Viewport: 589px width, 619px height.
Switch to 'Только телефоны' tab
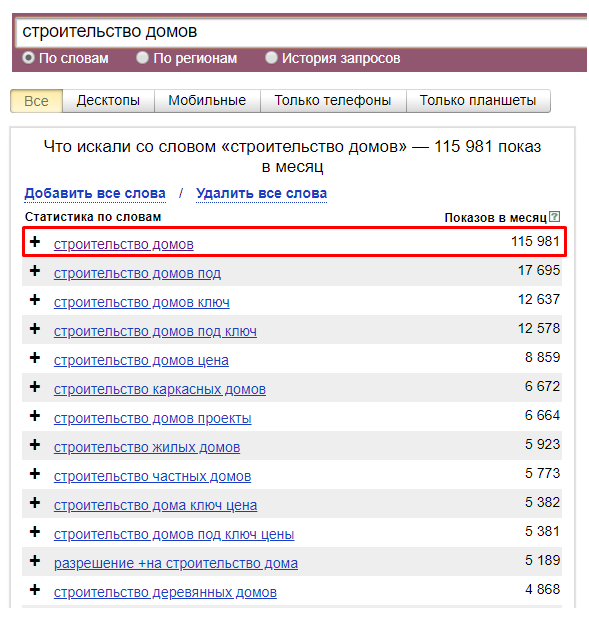pos(333,101)
